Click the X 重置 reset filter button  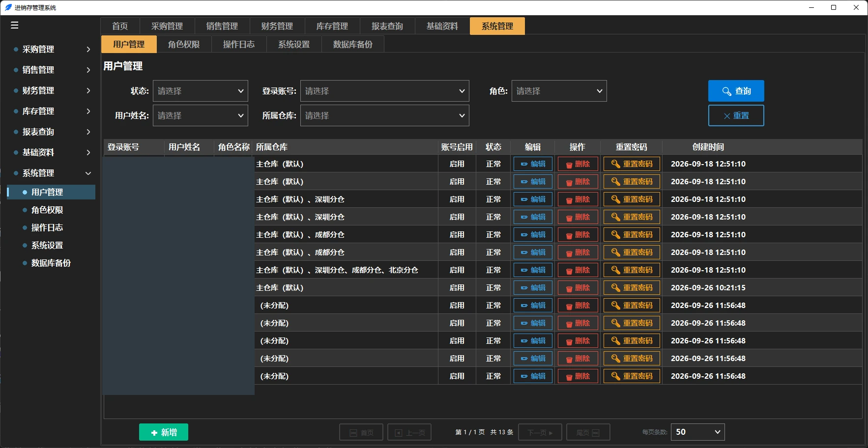tap(736, 115)
